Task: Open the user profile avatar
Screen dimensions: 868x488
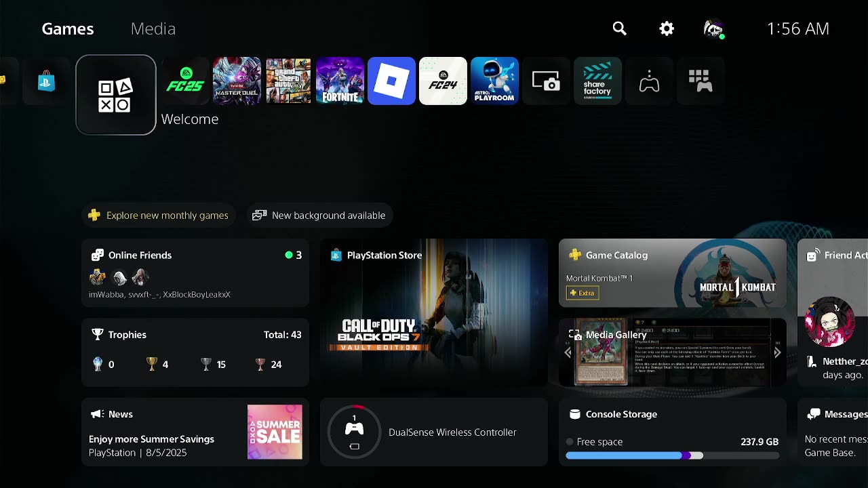Action: point(714,28)
